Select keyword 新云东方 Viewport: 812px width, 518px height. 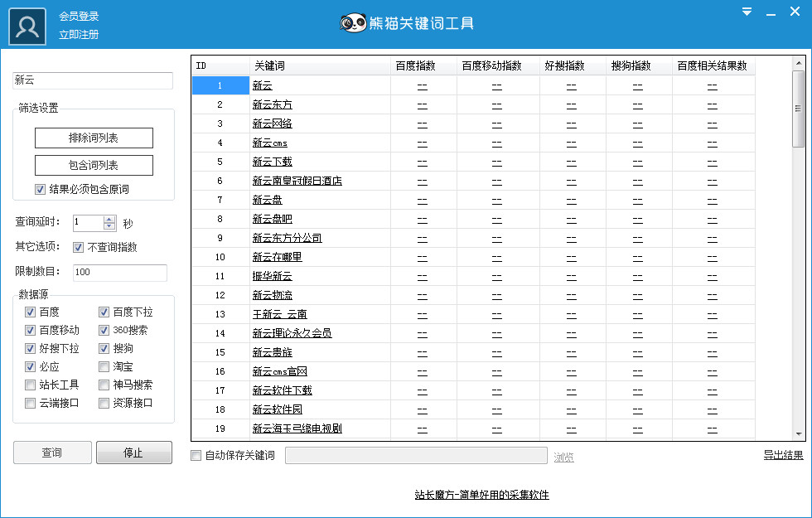[273, 104]
